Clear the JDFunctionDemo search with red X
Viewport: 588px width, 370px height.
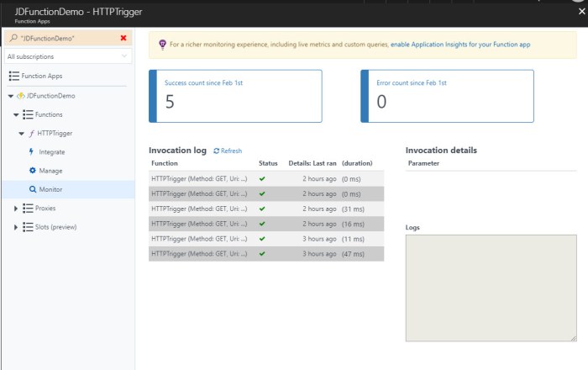pyautogui.click(x=123, y=38)
